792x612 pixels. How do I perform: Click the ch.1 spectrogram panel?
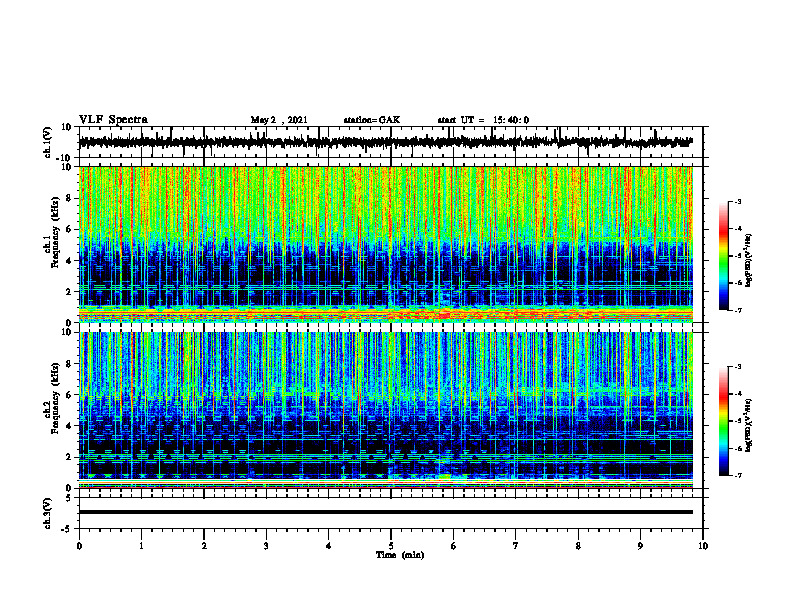386,244
